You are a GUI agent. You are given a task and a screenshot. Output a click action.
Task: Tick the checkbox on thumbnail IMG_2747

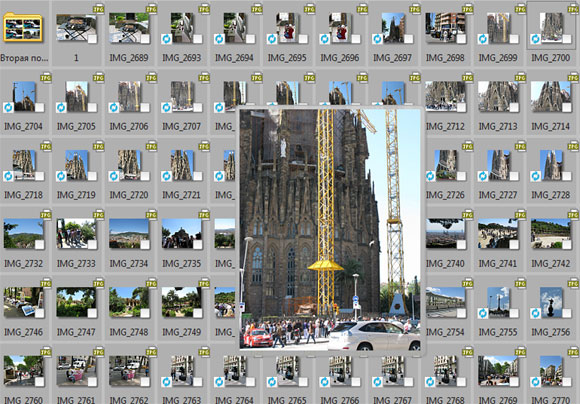tap(92, 313)
